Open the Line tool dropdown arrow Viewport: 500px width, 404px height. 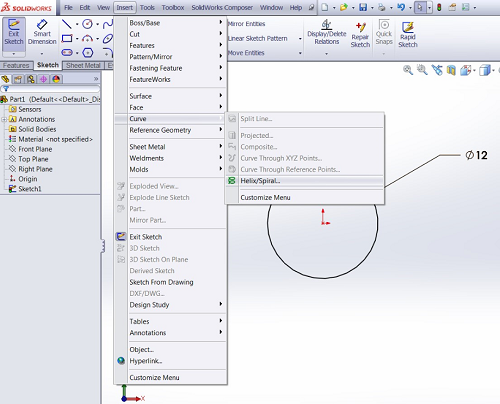[77, 24]
